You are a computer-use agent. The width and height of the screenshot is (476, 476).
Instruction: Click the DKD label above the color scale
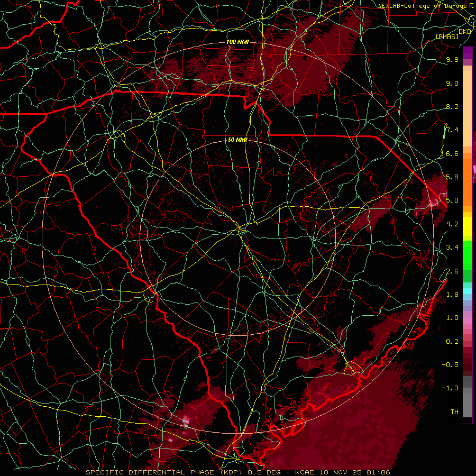click(x=465, y=31)
